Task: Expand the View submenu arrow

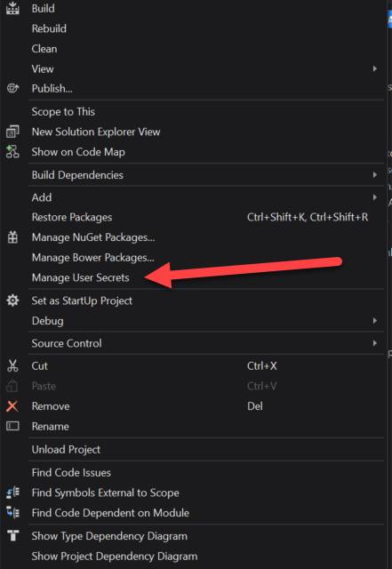Action: 374,68
